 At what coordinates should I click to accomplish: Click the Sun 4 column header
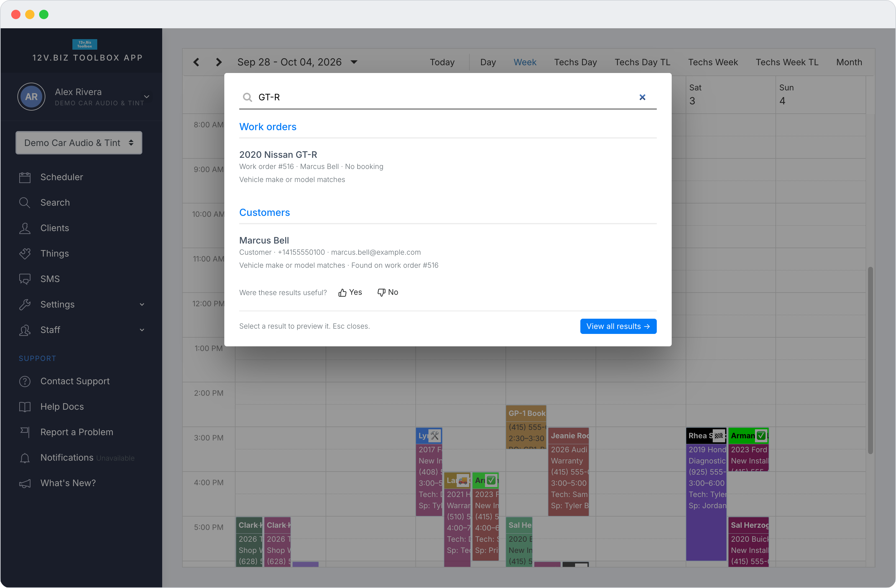tap(820, 94)
